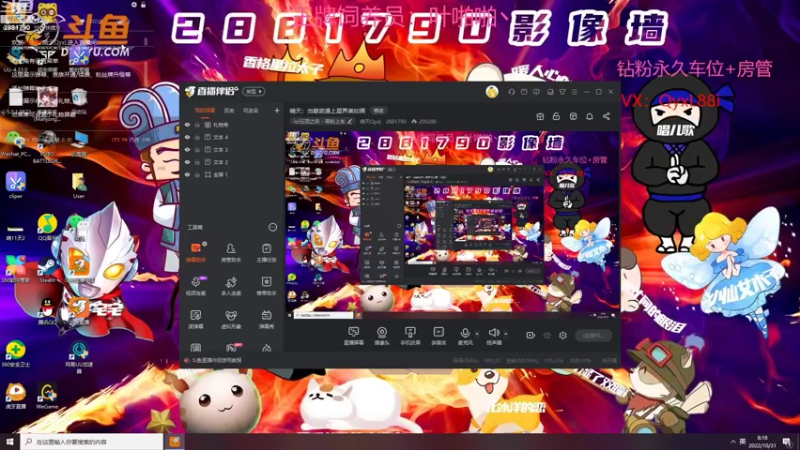
Task: Open settings gear in Douyu companion bottom bar
Action: 563,335
